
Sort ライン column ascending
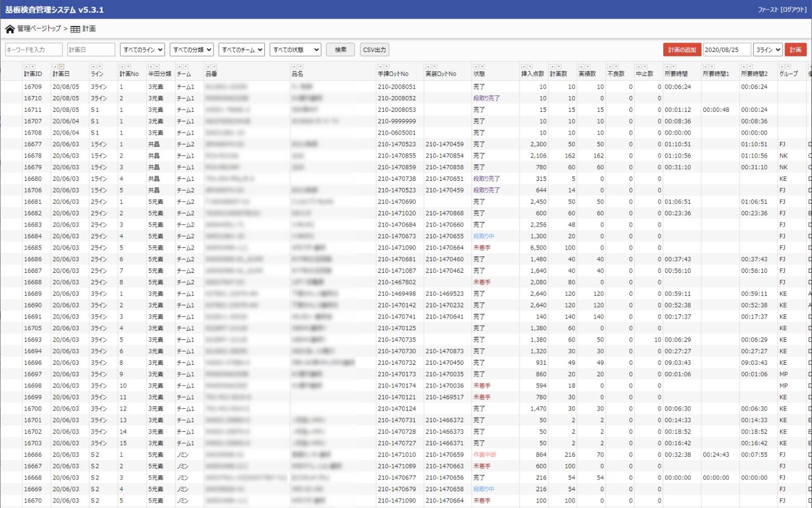click(93, 67)
